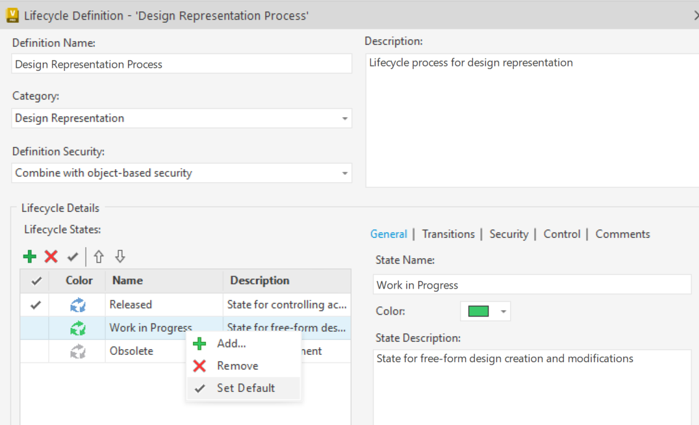Click the checkmark set-default toolbar icon

[73, 257]
